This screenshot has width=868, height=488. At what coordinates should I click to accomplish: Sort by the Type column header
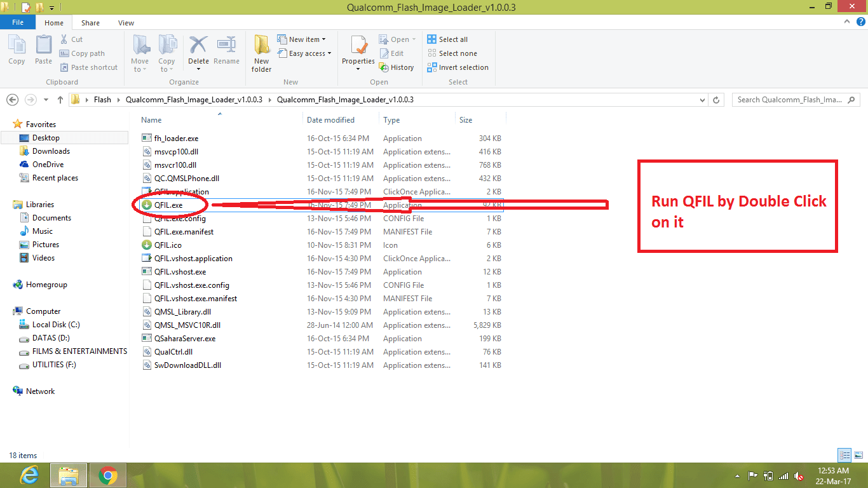pyautogui.click(x=391, y=119)
